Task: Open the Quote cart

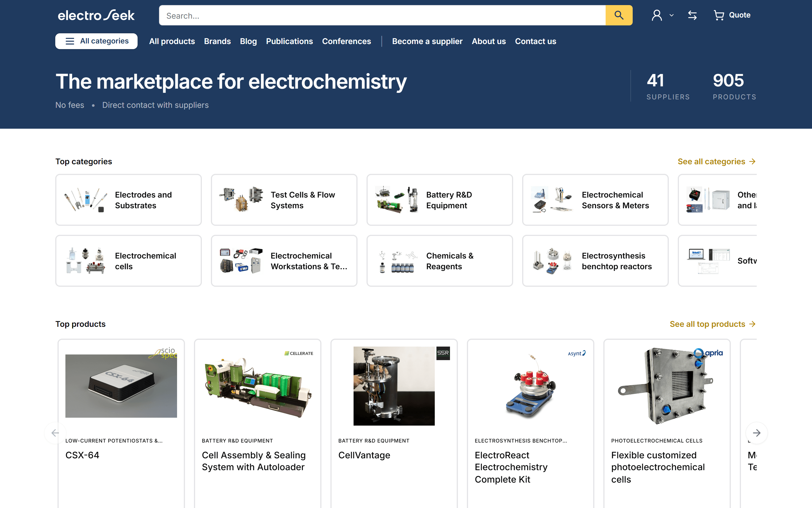Action: (x=732, y=15)
